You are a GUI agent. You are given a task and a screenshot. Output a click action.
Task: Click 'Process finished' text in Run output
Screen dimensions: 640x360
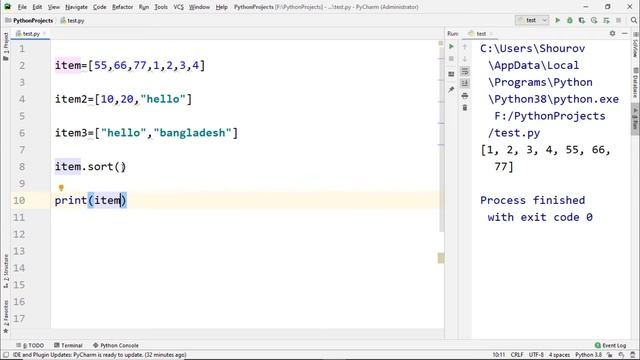coord(532,200)
